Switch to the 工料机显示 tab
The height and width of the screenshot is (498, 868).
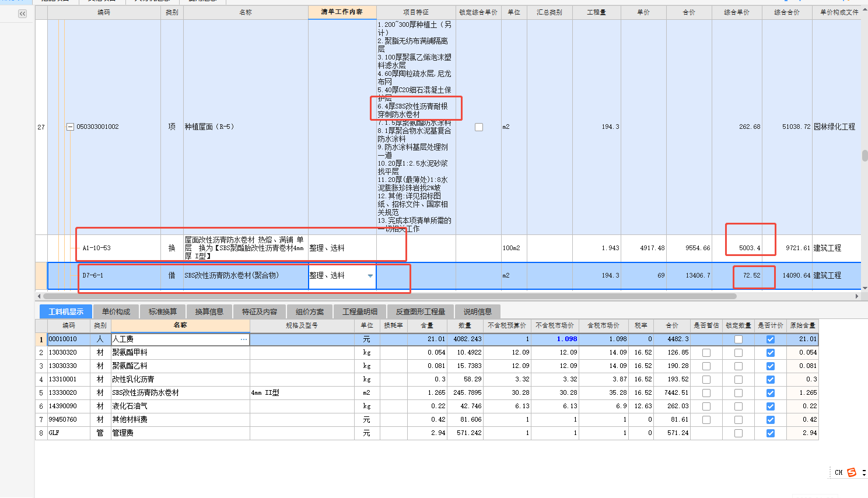[x=66, y=312]
